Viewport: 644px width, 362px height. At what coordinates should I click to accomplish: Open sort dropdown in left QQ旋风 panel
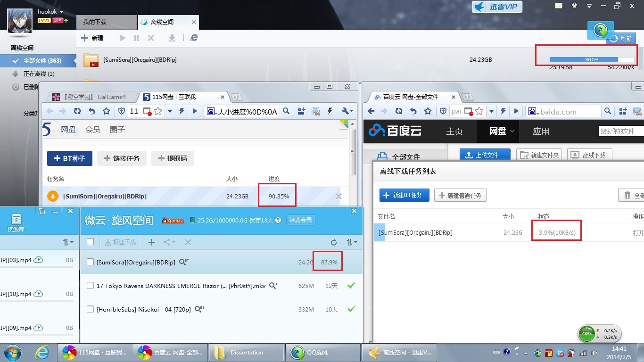point(68,242)
